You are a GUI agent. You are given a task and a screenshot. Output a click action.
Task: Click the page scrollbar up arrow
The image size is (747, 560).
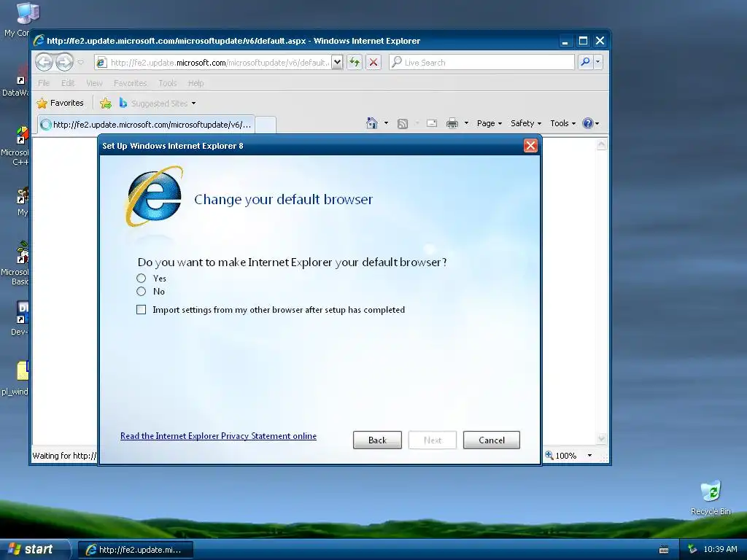tap(602, 144)
